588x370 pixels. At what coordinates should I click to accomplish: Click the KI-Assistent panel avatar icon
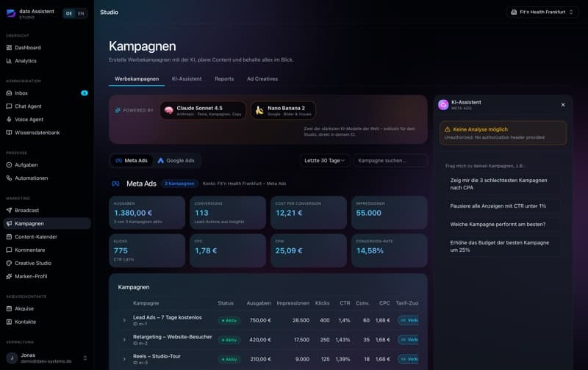pos(443,105)
